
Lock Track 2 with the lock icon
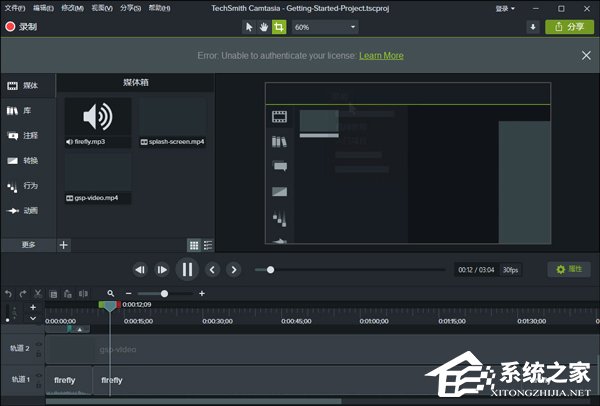[x=39, y=354]
